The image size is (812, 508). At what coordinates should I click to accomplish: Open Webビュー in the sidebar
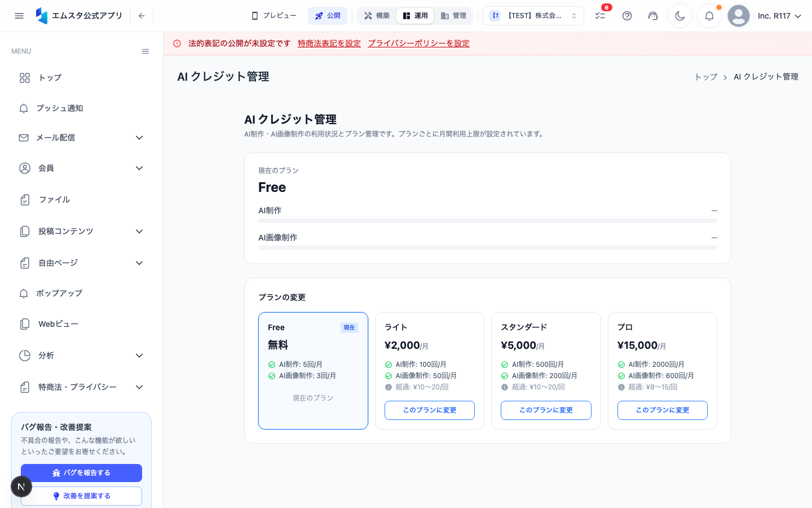81,324
